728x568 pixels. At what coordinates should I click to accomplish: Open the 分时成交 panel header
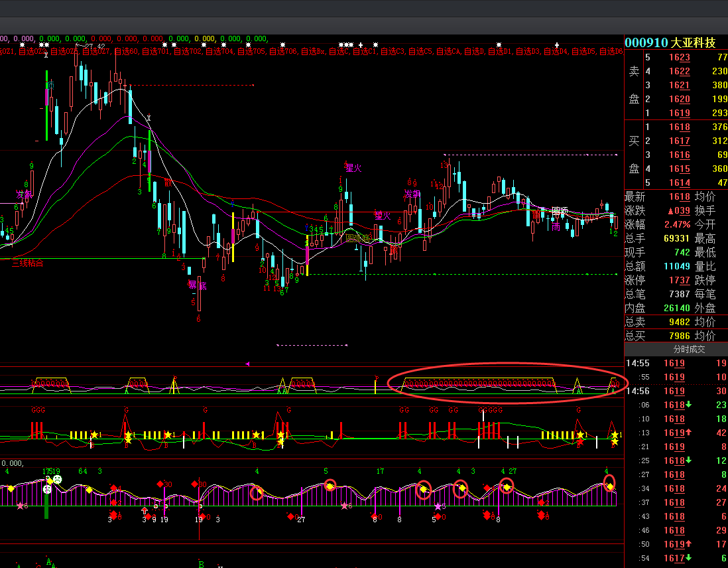pyautogui.click(x=689, y=350)
